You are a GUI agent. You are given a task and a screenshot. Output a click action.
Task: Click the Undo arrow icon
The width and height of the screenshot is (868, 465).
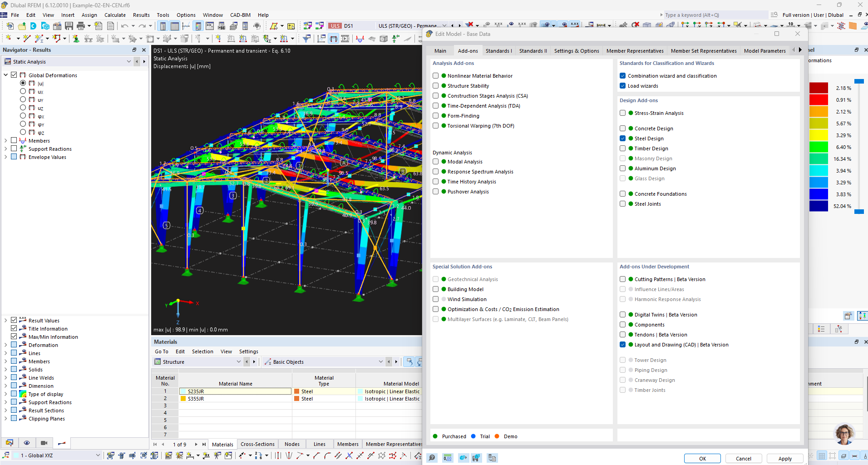(124, 26)
